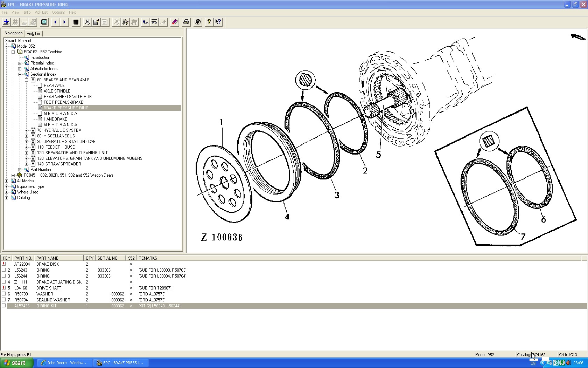Image resolution: width=588 pixels, height=368 pixels.
Task: Click the notepad with pencil icon
Action: click(96, 22)
